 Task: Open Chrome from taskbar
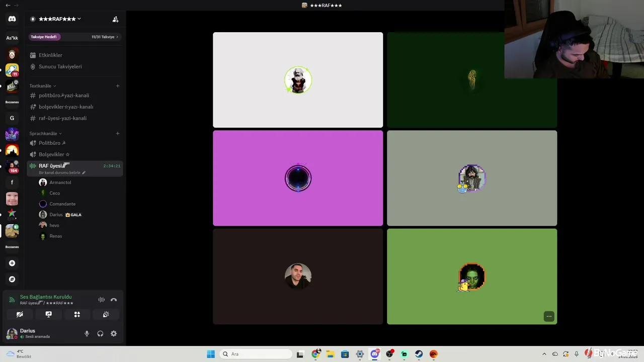(x=315, y=354)
